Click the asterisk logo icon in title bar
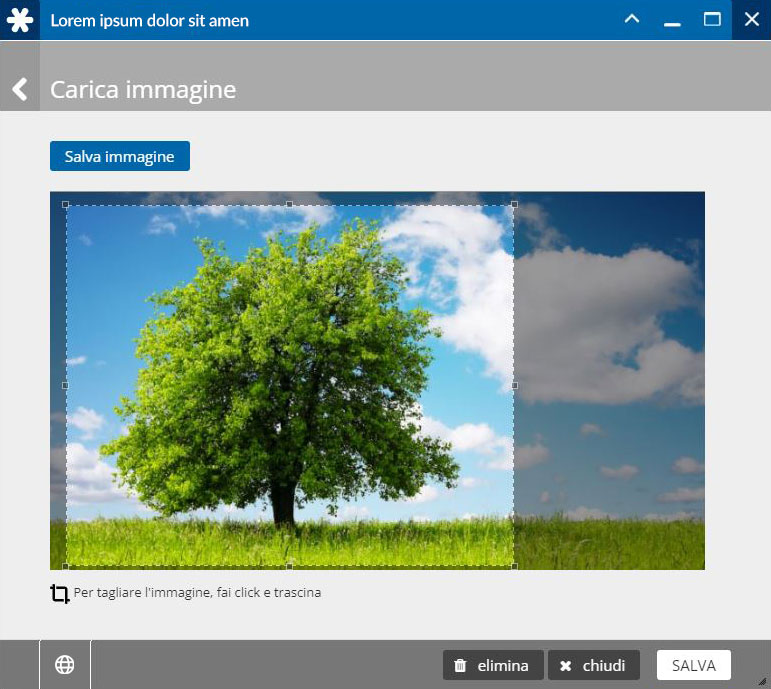Viewport: 771px width, 689px height. tap(20, 20)
